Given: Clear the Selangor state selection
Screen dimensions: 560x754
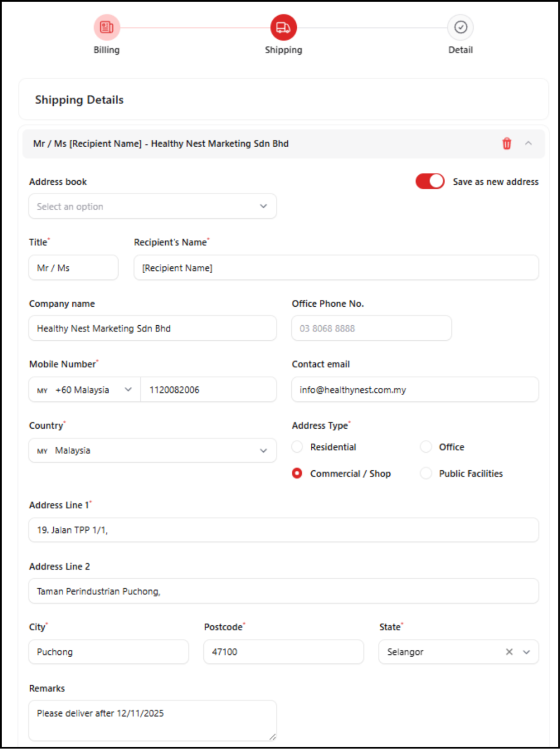Looking at the screenshot, I should (x=509, y=652).
